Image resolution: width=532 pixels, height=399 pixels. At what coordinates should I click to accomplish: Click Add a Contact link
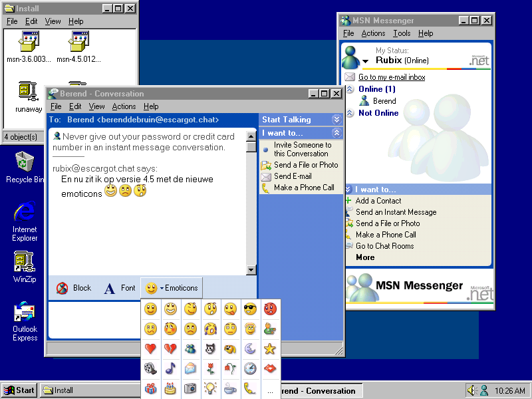378,201
